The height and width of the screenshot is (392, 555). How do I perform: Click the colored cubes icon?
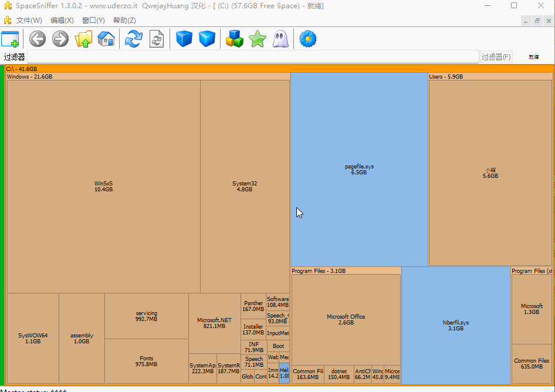point(235,39)
